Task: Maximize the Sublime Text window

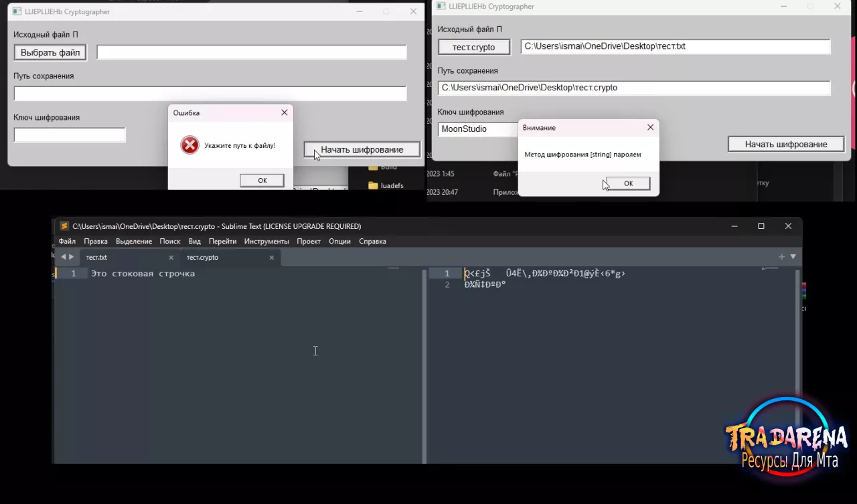Action: [761, 226]
